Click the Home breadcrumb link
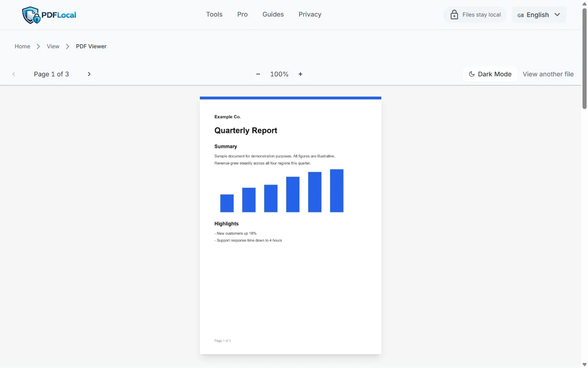Viewport: 588px width, 368px height. coord(23,46)
